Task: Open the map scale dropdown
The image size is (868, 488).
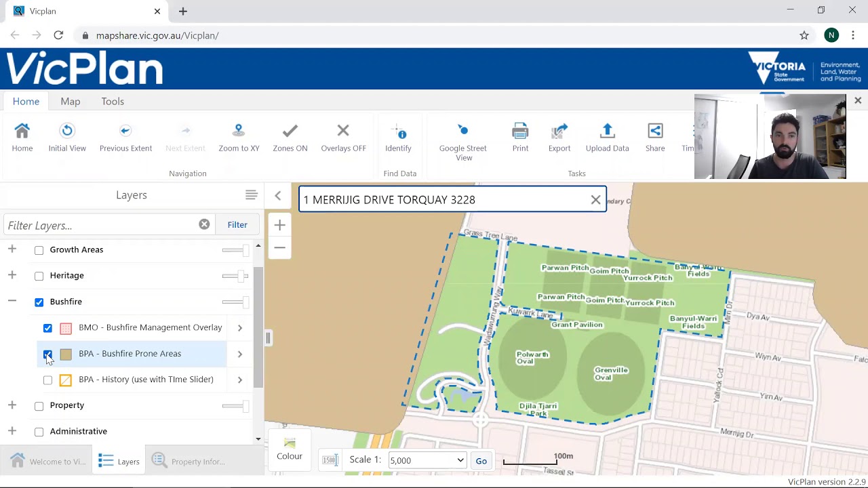Action: pyautogui.click(x=427, y=460)
